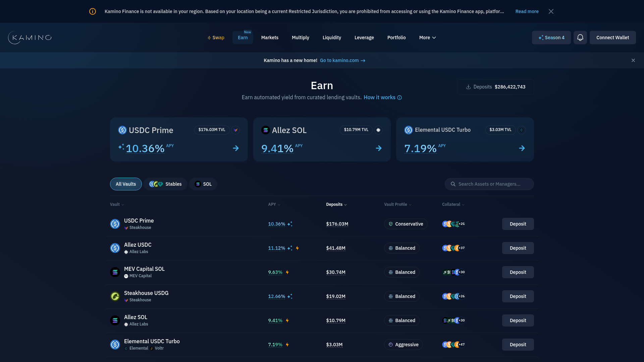Click collateral icons +37 in Allez USDC row

click(453, 248)
